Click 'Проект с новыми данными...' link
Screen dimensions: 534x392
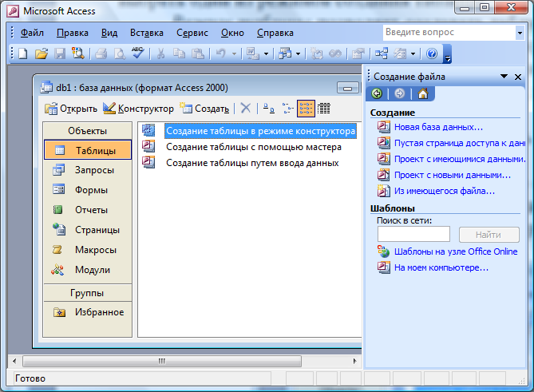click(453, 175)
